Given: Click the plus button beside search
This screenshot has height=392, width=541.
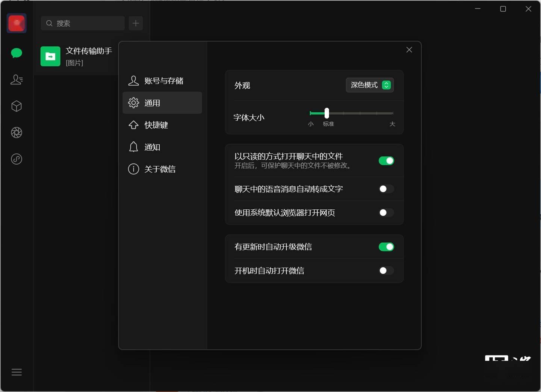Looking at the screenshot, I should 136,23.
